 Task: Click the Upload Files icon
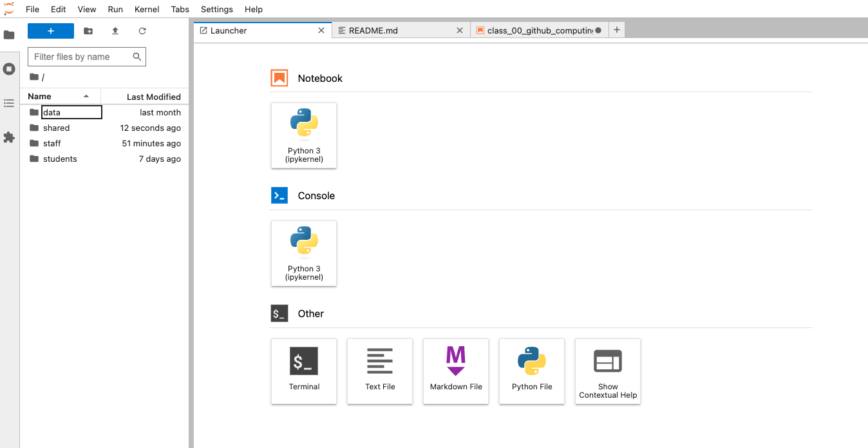pos(115,31)
